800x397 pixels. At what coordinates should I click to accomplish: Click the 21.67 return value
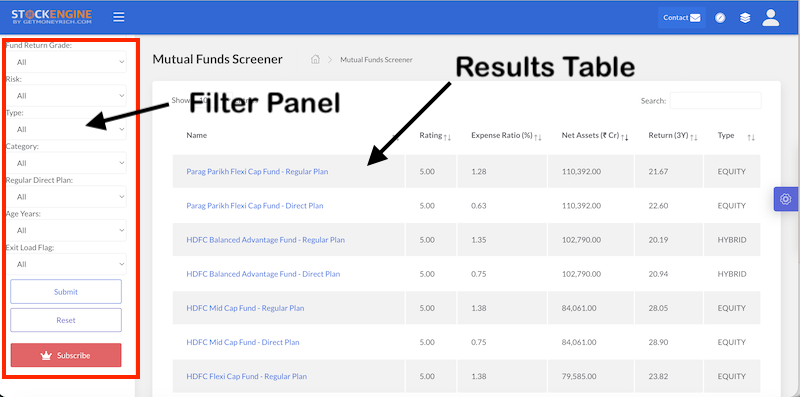point(658,171)
